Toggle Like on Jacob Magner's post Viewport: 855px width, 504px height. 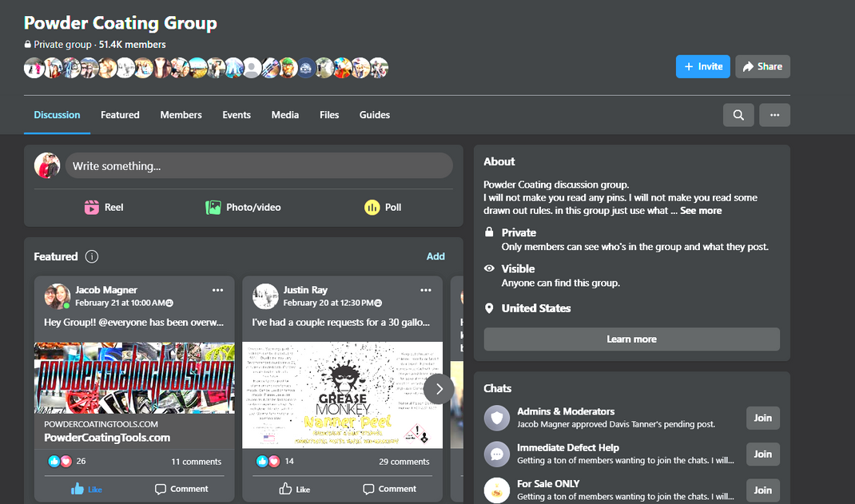click(x=87, y=489)
